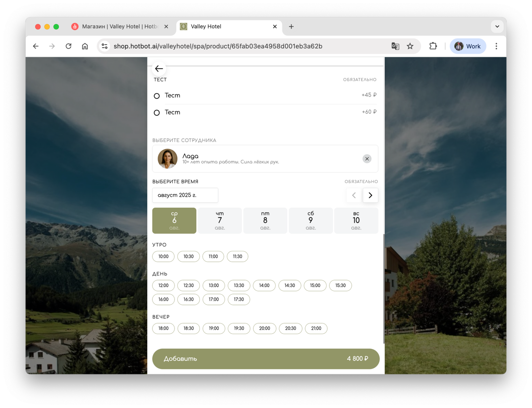Viewport: 532px width, 408px height.
Task: Book the 16:00 time slot
Action: click(163, 299)
